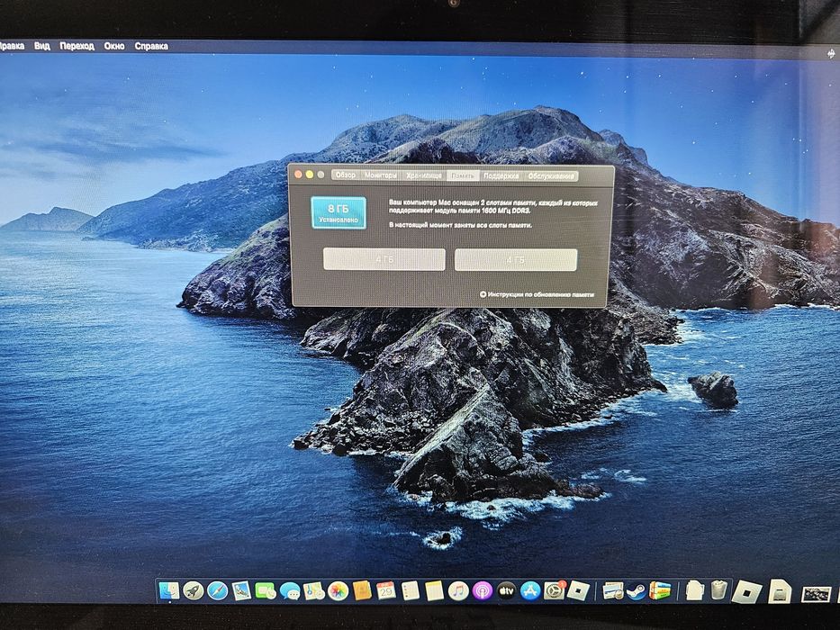
Task: Open Инструкции по обновлению памяти link
Action: tap(537, 294)
